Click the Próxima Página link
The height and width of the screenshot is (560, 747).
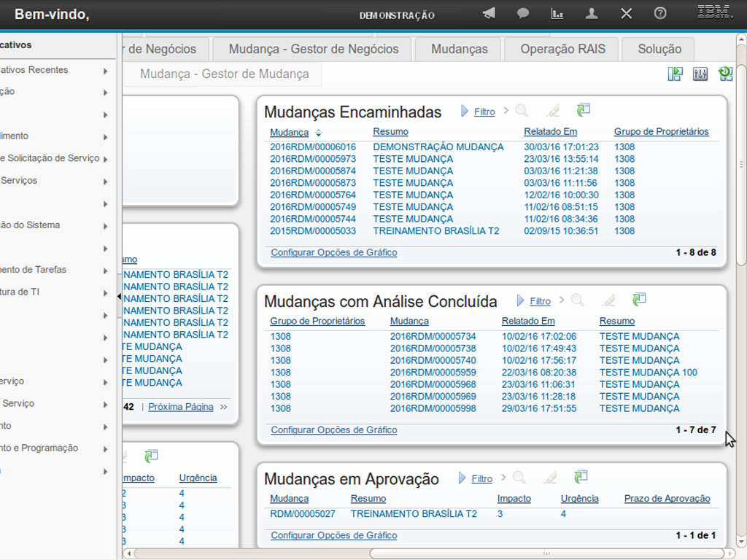(x=180, y=407)
